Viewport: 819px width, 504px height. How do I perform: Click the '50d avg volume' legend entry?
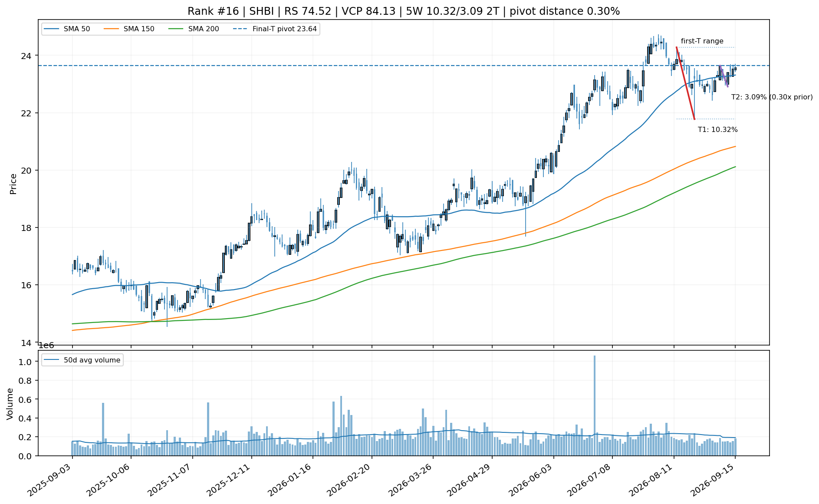tap(82, 360)
